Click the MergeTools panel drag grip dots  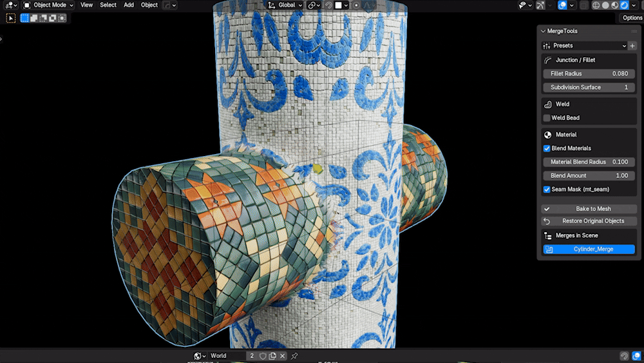pyautogui.click(x=634, y=31)
